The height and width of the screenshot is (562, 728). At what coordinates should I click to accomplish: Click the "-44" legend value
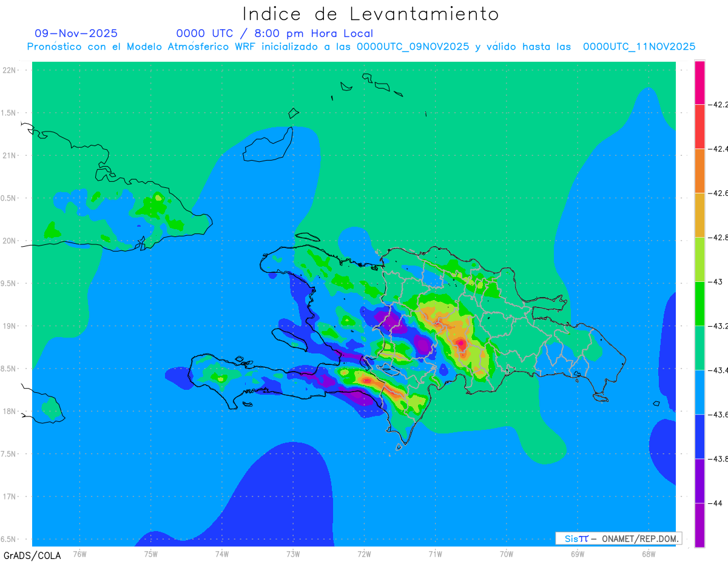pos(716,503)
